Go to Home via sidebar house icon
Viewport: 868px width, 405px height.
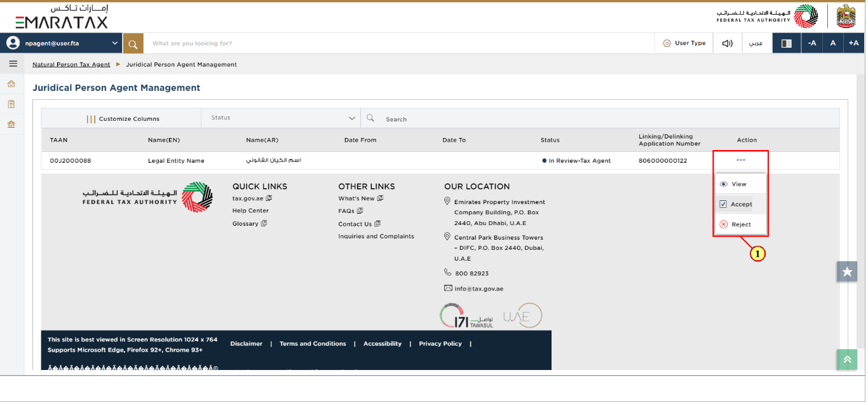coord(11,84)
